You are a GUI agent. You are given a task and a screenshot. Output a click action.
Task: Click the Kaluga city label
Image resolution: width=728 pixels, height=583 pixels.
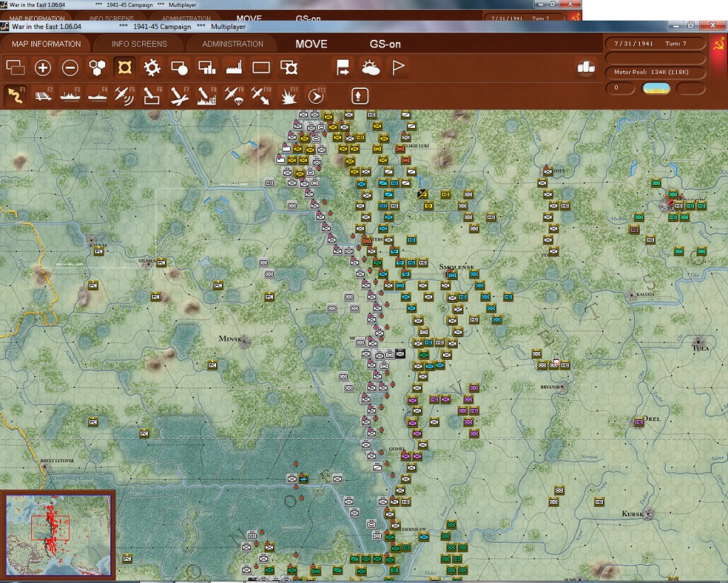pyautogui.click(x=646, y=294)
